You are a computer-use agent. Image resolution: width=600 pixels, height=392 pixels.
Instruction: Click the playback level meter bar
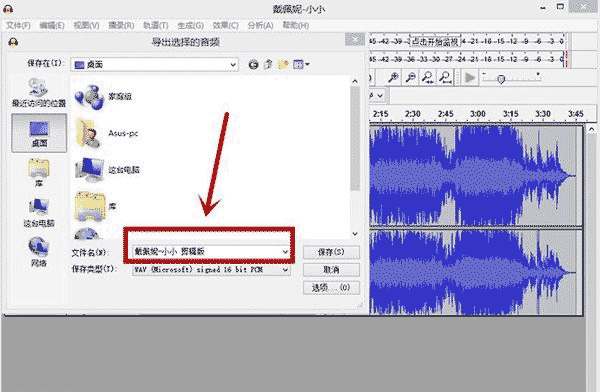(468, 59)
